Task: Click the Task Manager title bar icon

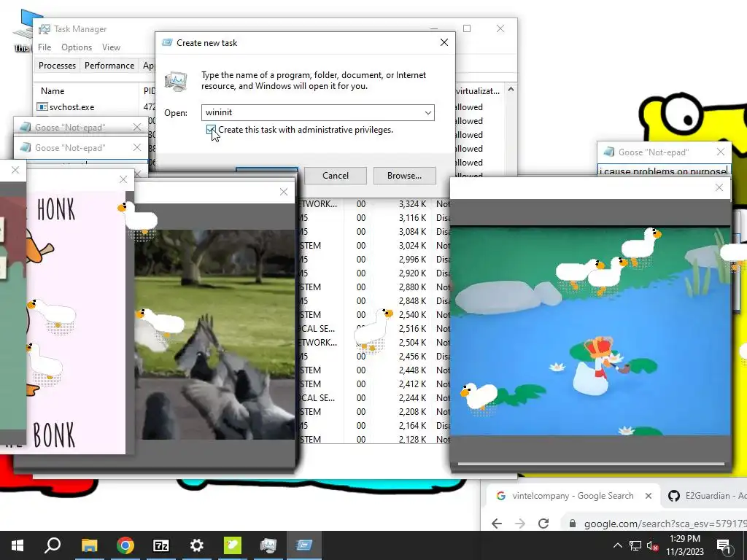Action: (x=44, y=29)
